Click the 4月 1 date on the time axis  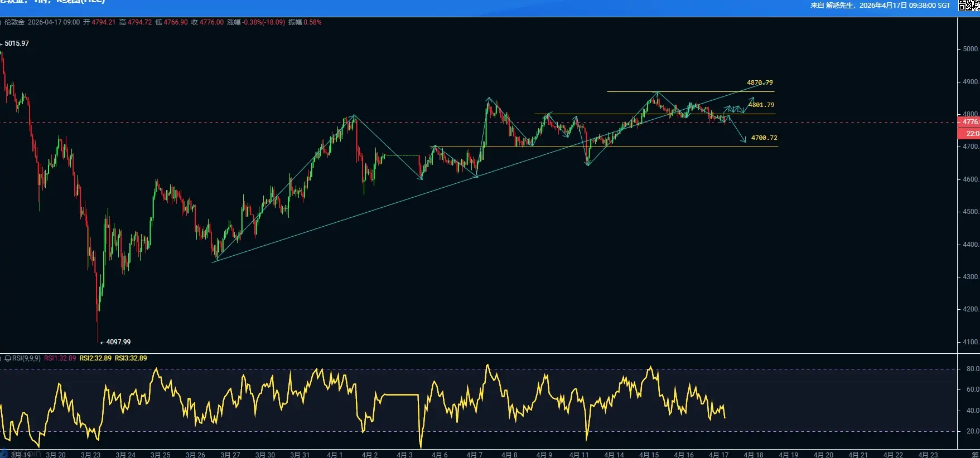coord(335,455)
